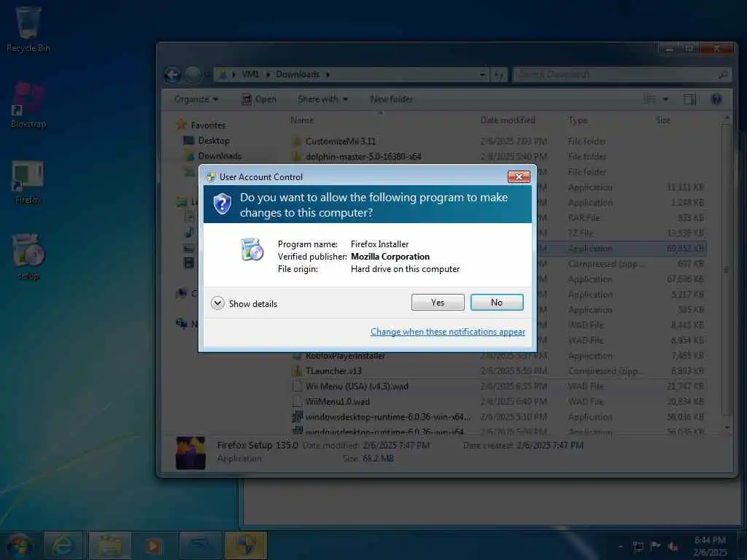Sort by Date modified column header
Screen dimensions: 747x560
pyautogui.click(x=508, y=120)
